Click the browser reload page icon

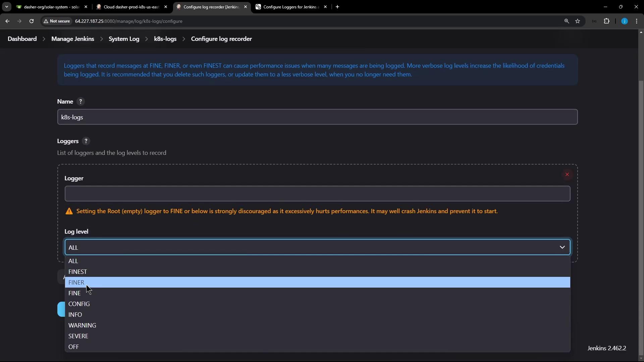[x=32, y=21]
